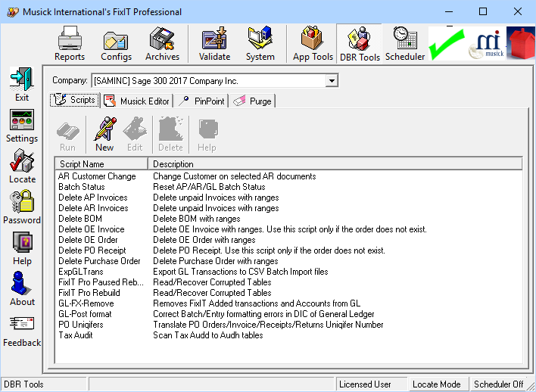Image resolution: width=536 pixels, height=392 pixels.
Task: Sort by Description column header
Action: pos(335,164)
